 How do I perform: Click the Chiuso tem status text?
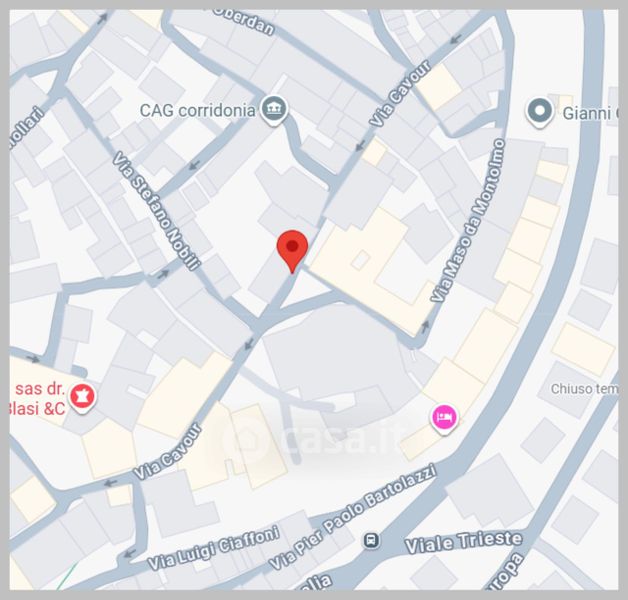(584, 389)
